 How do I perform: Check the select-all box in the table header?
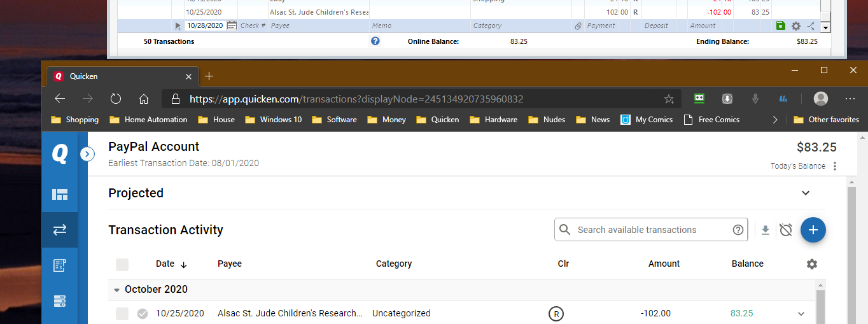[122, 264]
